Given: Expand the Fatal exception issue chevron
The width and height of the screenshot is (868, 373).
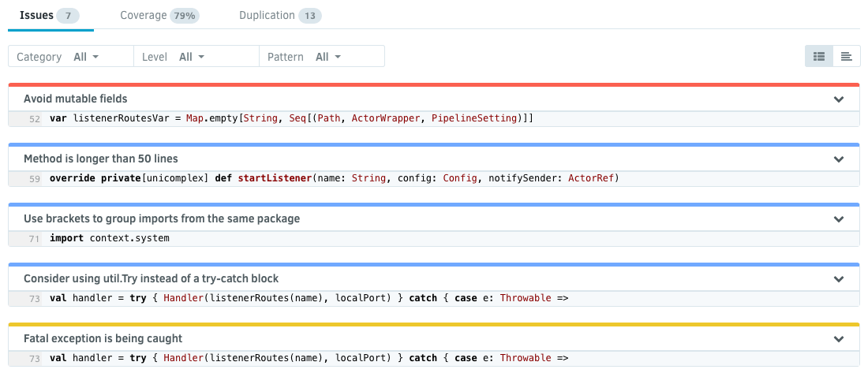Looking at the screenshot, I should tap(839, 339).
